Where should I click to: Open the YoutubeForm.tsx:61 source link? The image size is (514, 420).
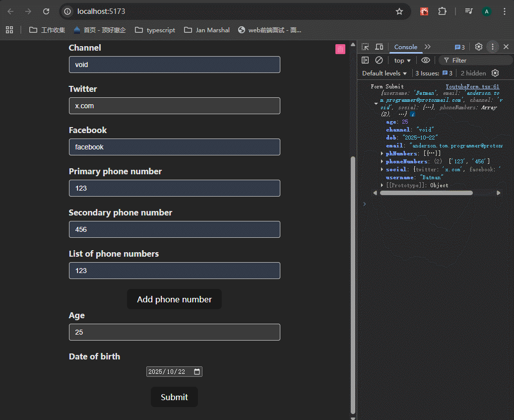pyautogui.click(x=472, y=86)
